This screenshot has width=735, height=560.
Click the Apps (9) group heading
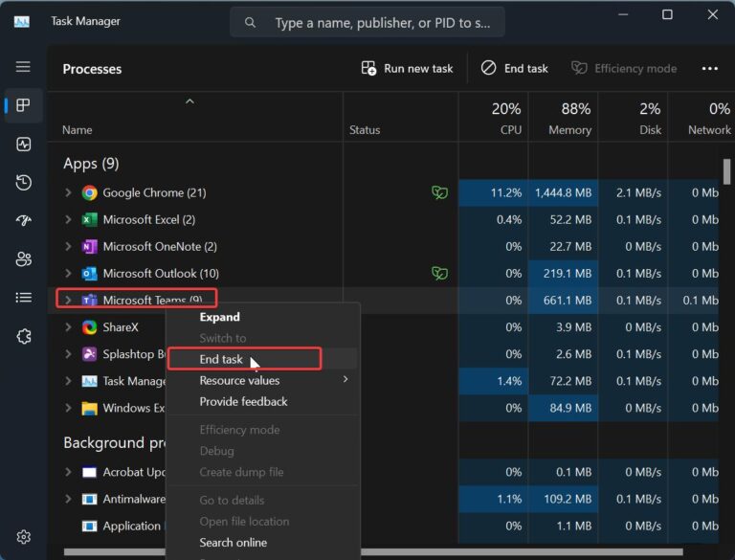click(91, 164)
